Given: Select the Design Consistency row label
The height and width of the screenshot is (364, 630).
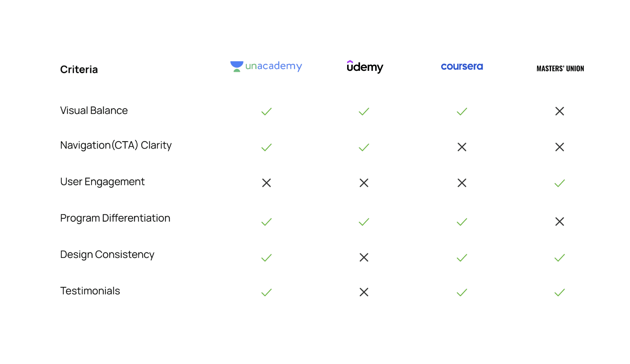Looking at the screenshot, I should [107, 255].
